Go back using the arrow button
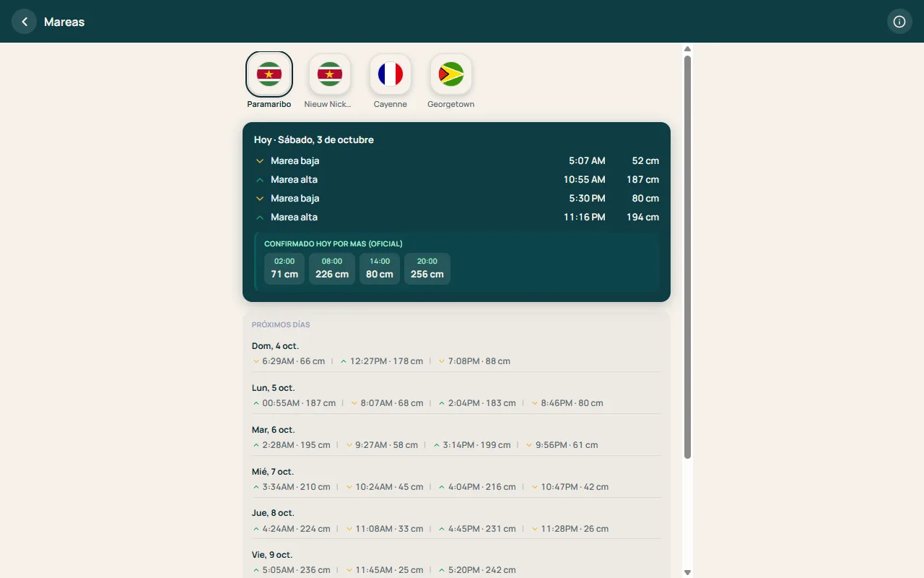 click(x=25, y=22)
